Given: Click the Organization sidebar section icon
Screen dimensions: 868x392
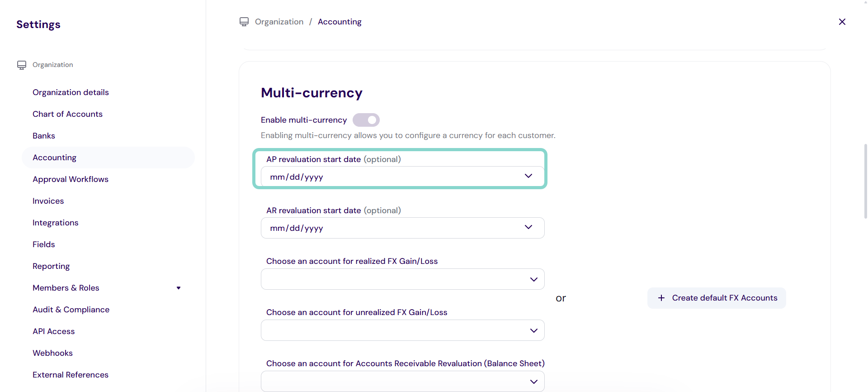Looking at the screenshot, I should pyautogui.click(x=22, y=65).
